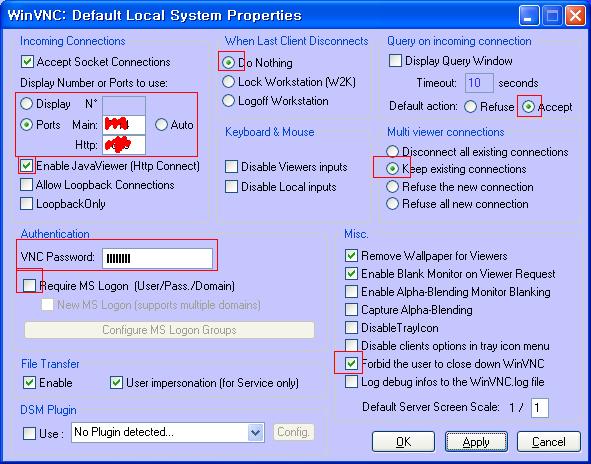Toggle Enable JavaViewer (Http Connect) checkbox

(x=26, y=166)
